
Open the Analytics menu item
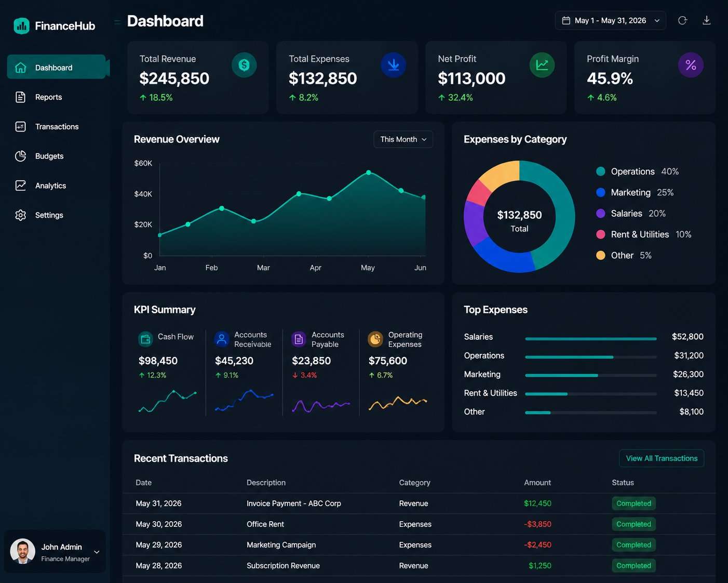57,186
